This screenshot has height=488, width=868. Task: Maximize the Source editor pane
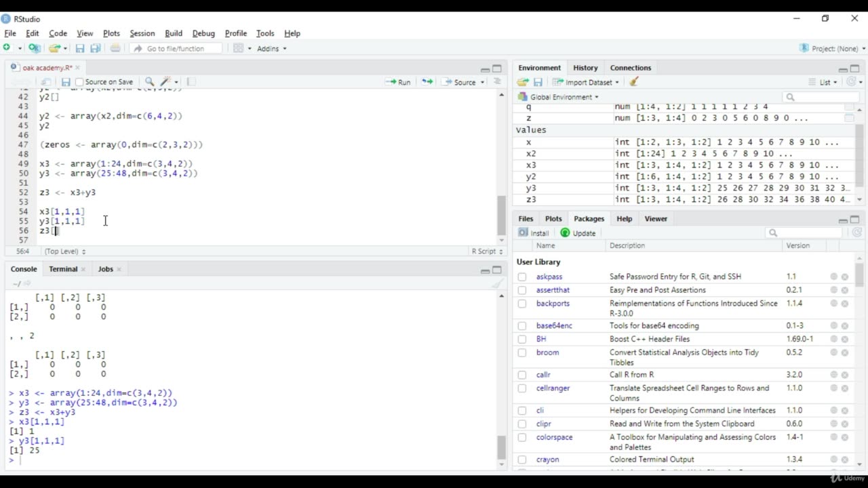(497, 68)
